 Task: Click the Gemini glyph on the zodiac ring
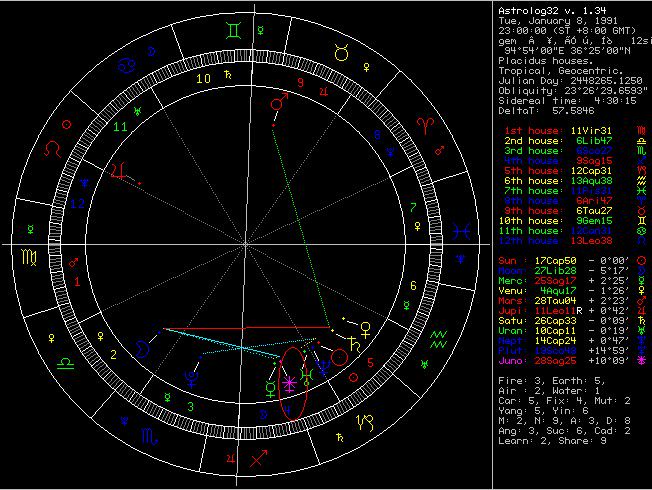point(231,31)
